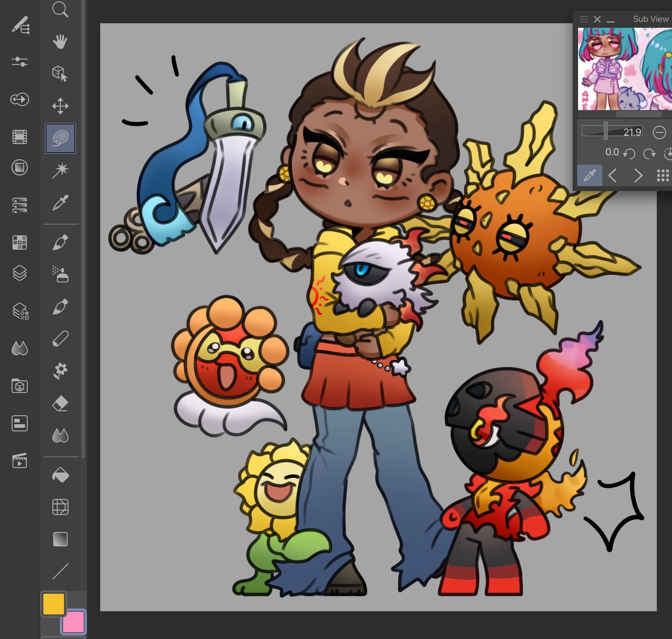
Task: Select the Operation object cube tool
Action: [x=60, y=73]
